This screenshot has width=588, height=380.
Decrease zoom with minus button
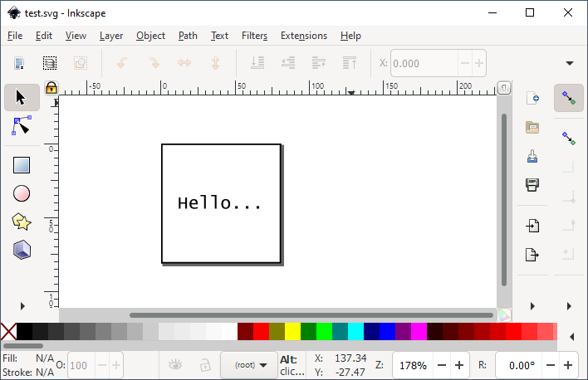[x=442, y=365]
